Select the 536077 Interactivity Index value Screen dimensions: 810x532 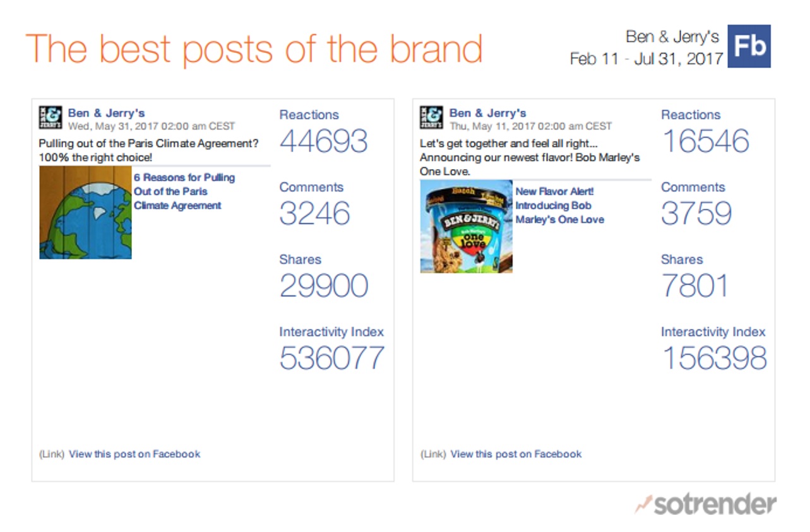click(x=332, y=358)
